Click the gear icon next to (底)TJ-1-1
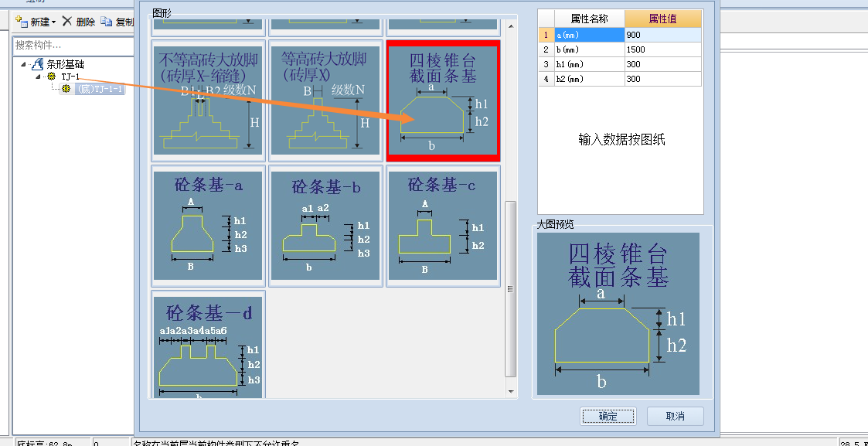868x446 pixels. coord(66,89)
